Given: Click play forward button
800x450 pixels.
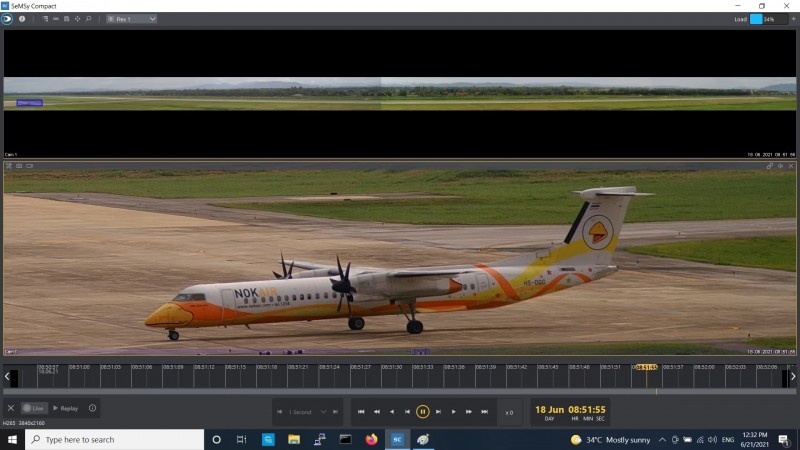Looking at the screenshot, I should (454, 412).
